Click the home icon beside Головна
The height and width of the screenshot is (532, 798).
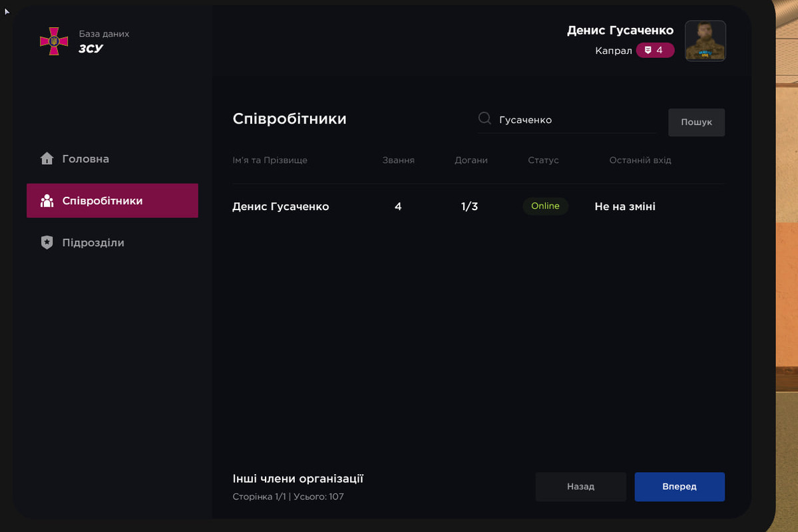coord(47,159)
